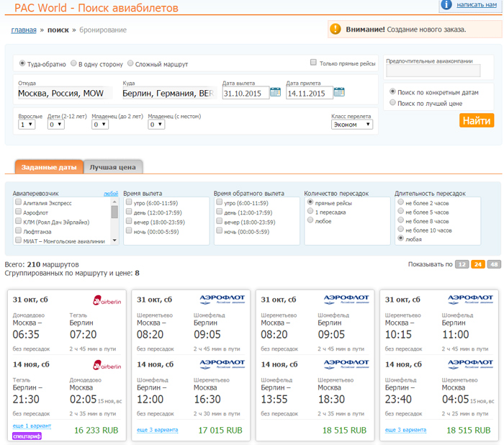Check ночь return departure time filter
Screen dimensions: 504x445
tap(219, 230)
